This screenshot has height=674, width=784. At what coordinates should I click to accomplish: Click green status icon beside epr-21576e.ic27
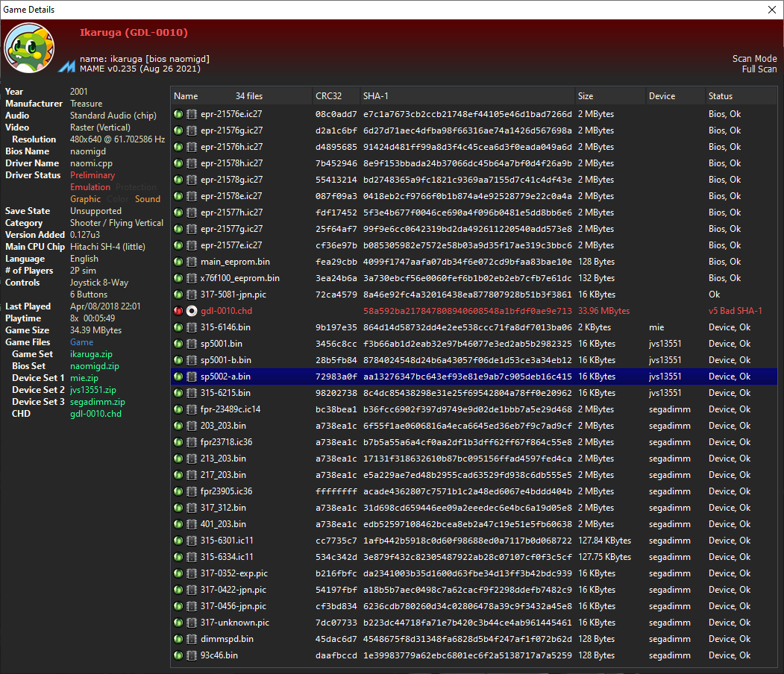tap(178, 114)
